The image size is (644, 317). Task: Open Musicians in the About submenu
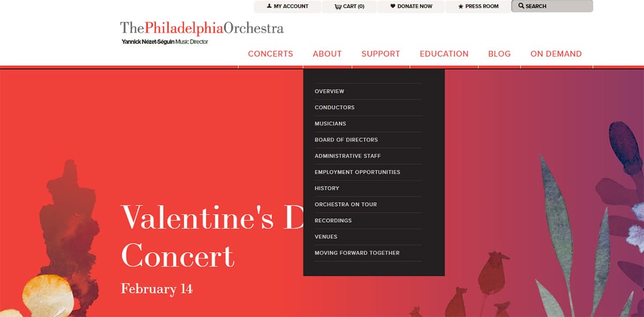point(330,123)
